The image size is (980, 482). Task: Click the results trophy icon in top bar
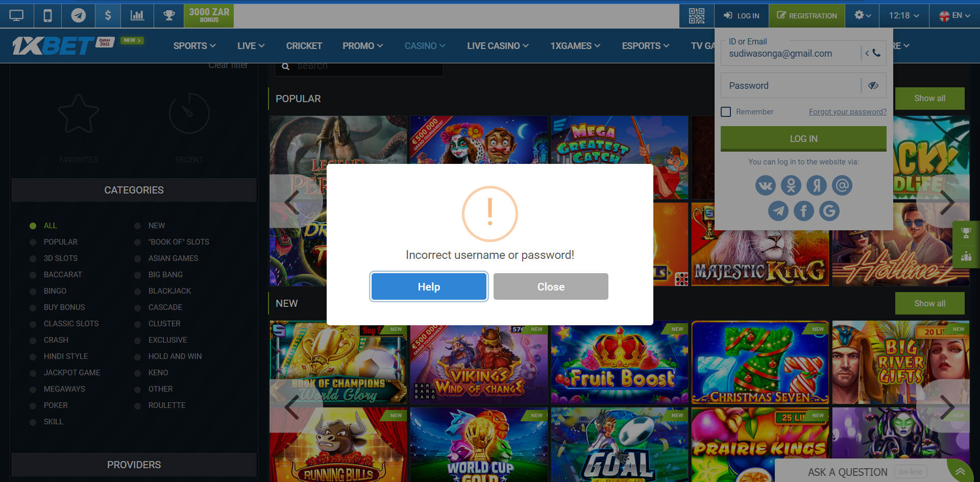pos(169,16)
